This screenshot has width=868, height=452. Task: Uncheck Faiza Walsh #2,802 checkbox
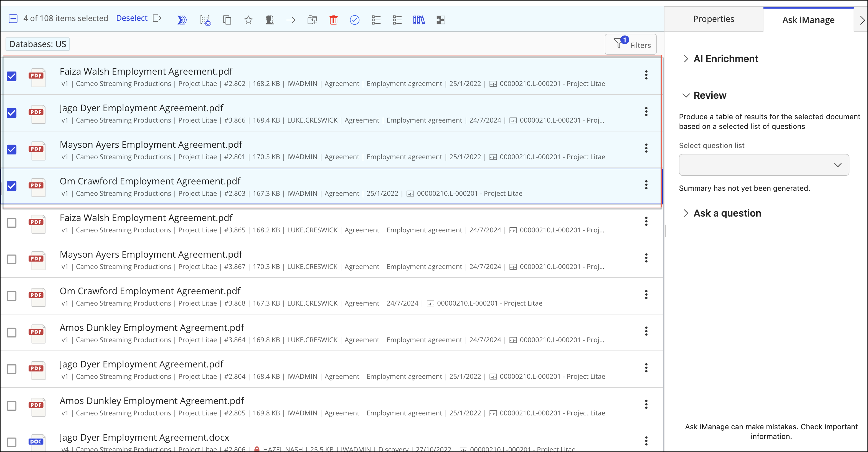coord(12,77)
